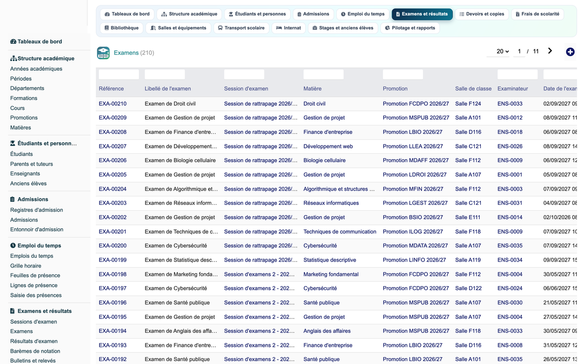Switch to Étudiants et personnes tab
Image resolution: width=588 pixels, height=364 pixels.
257,14
